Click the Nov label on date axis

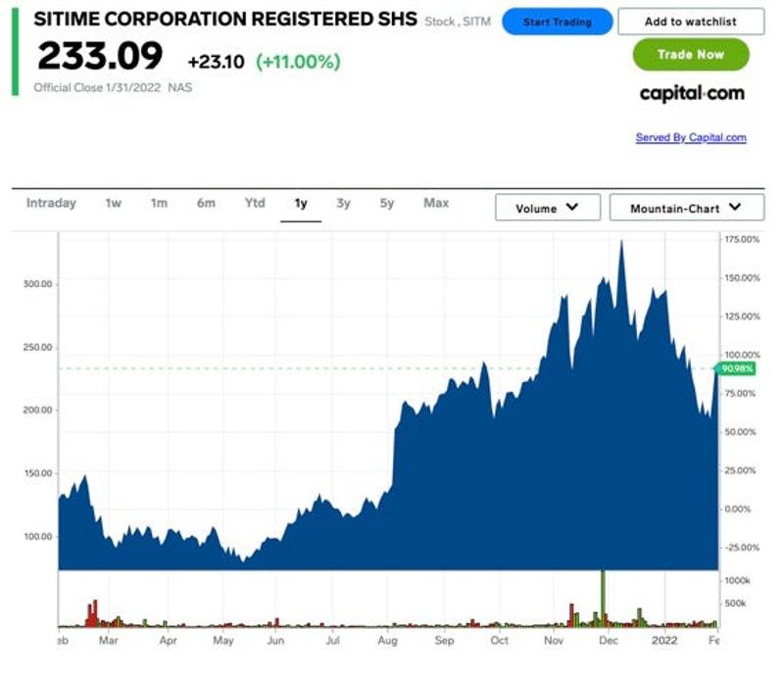[x=554, y=641]
